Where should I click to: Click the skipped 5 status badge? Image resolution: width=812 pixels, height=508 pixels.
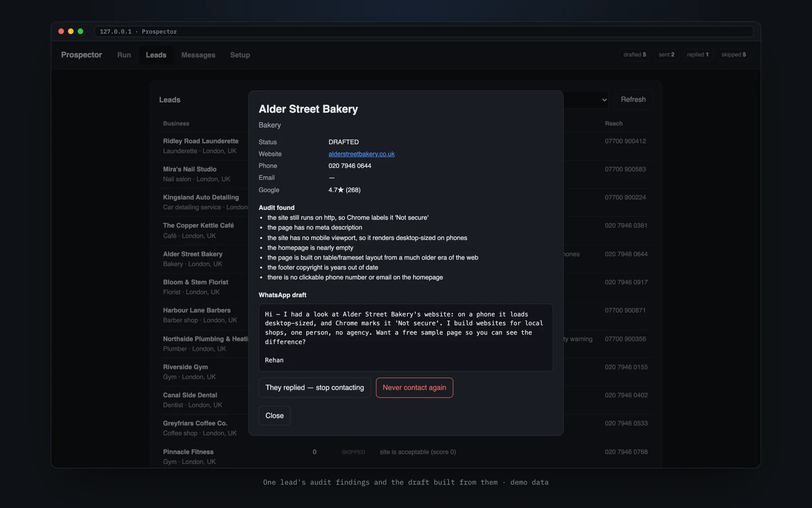[733, 55]
